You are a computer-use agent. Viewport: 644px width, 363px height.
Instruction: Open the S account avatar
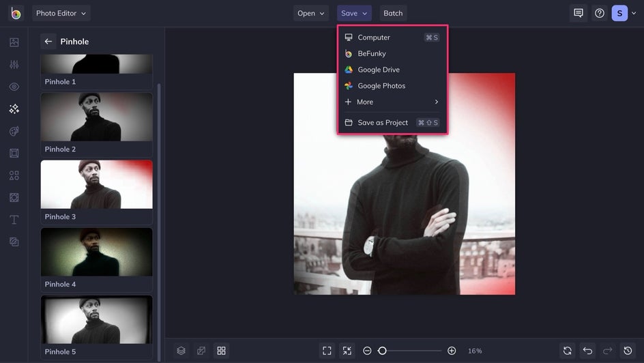click(619, 13)
